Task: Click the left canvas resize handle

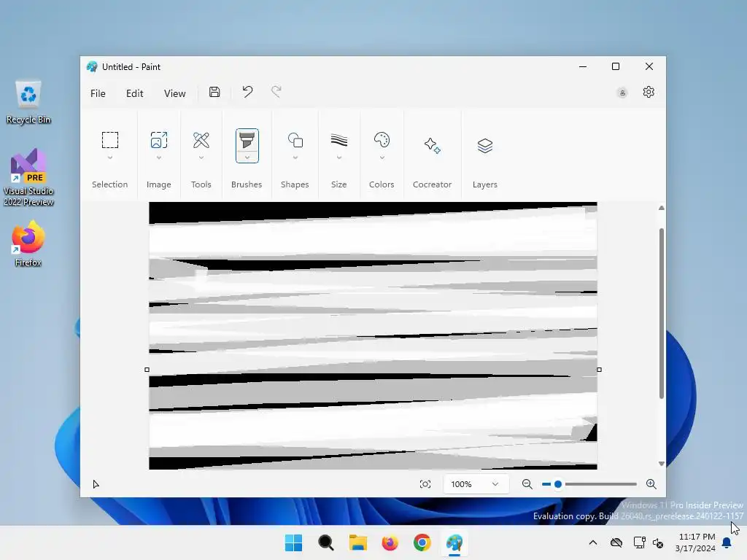Action: (147, 370)
